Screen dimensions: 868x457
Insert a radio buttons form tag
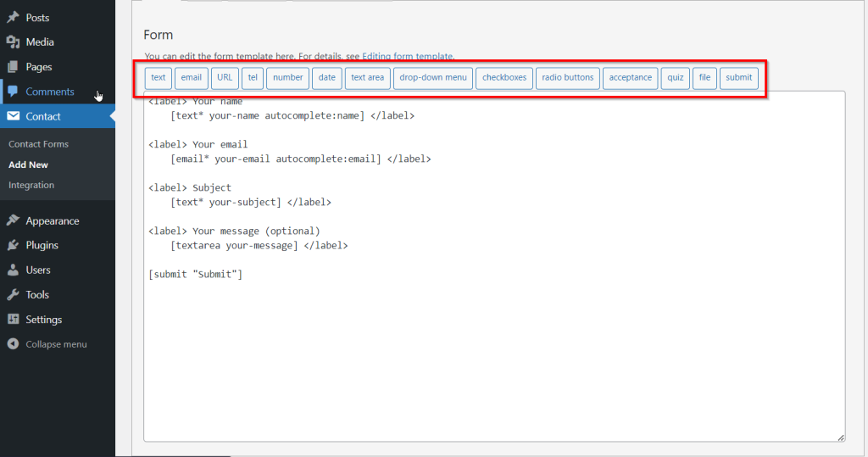[x=567, y=78]
